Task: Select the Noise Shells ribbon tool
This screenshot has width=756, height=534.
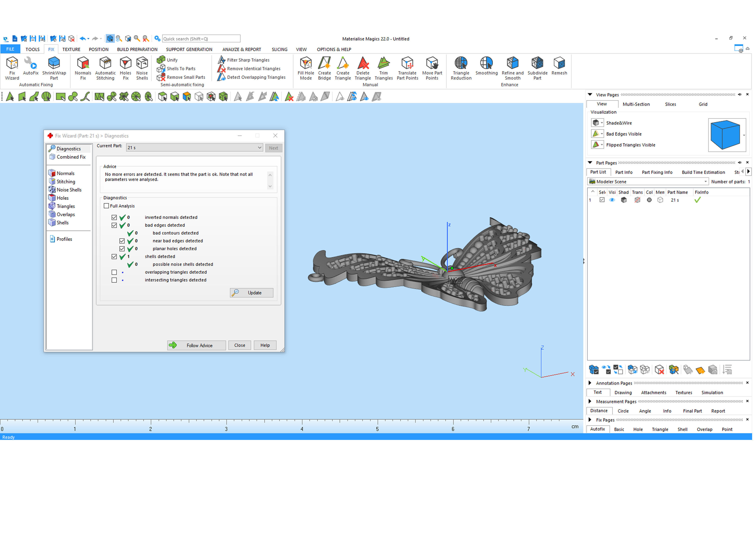Action: point(142,68)
